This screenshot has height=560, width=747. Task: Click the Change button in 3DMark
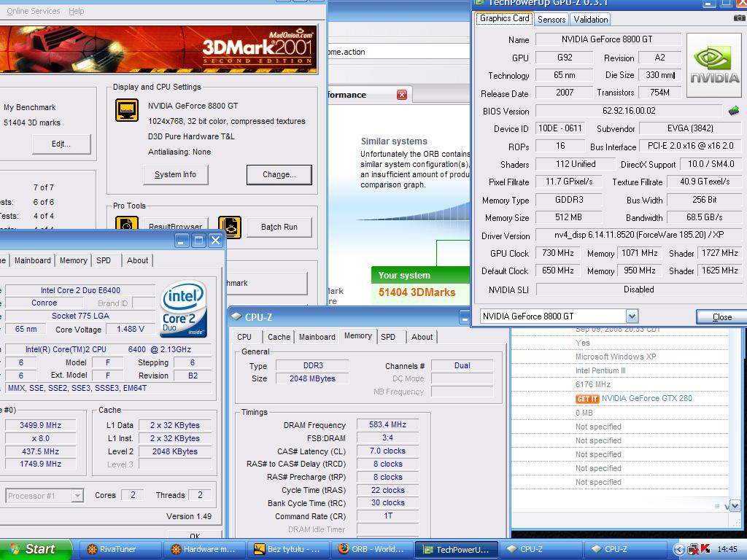pos(279,175)
